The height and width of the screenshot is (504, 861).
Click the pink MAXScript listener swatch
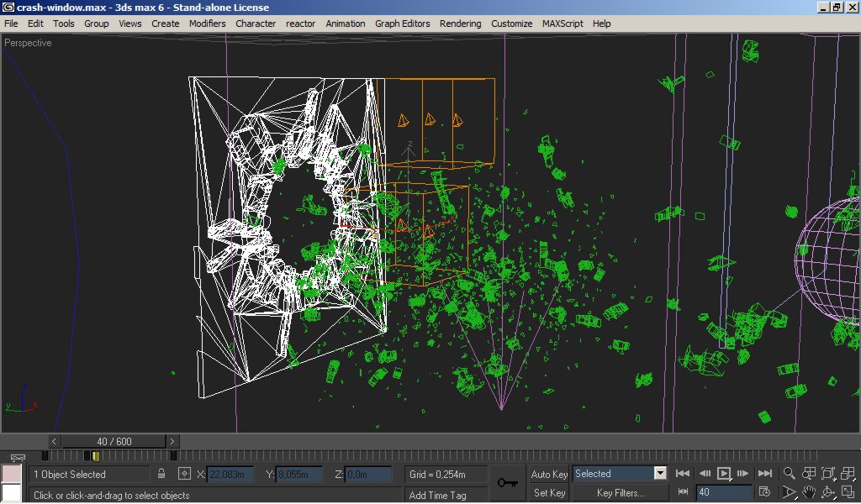click(x=12, y=474)
